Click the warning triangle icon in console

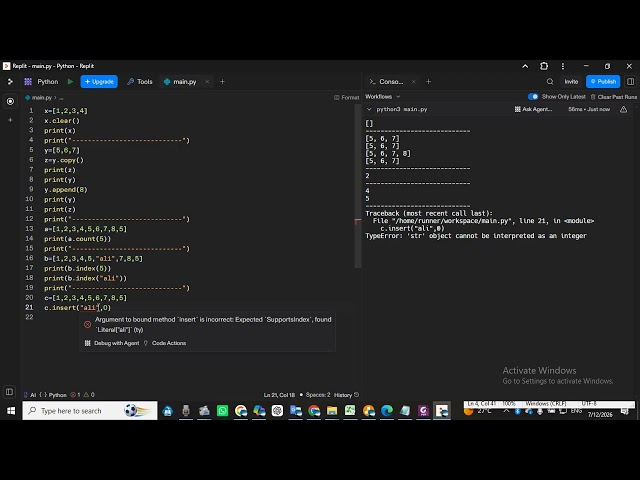623,109
